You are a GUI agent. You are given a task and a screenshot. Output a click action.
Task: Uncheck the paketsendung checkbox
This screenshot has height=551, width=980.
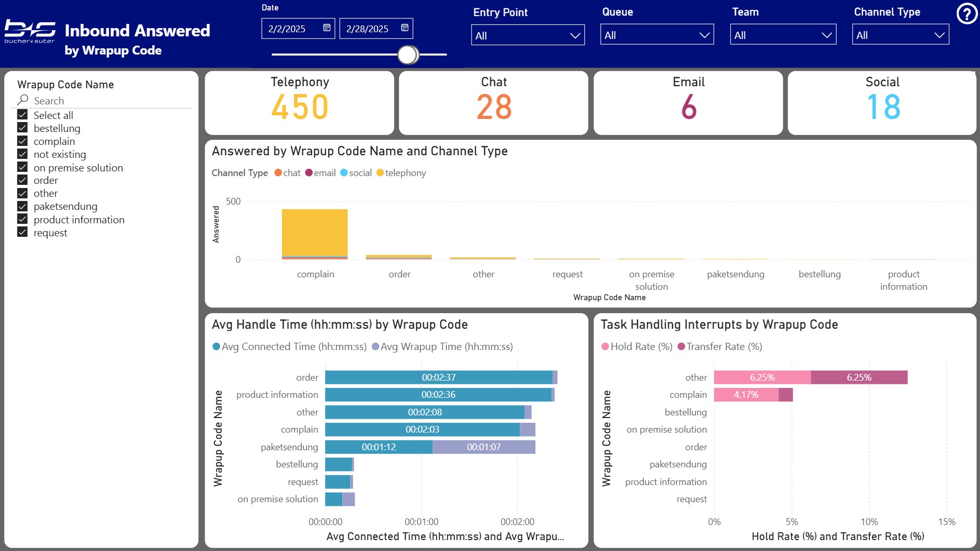pos(22,206)
